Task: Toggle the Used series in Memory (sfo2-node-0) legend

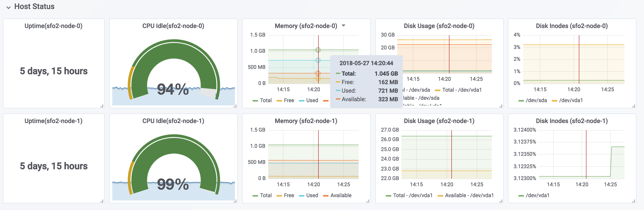Action: point(312,100)
